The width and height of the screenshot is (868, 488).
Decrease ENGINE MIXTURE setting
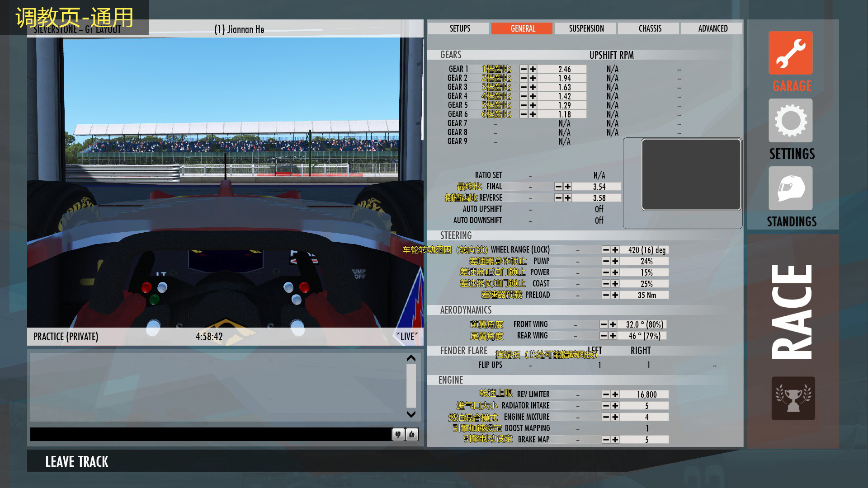click(x=606, y=417)
